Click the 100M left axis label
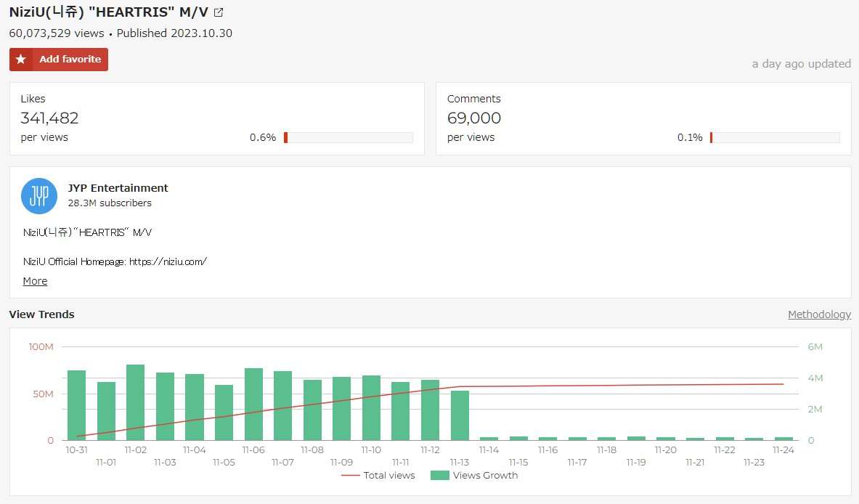 click(41, 347)
